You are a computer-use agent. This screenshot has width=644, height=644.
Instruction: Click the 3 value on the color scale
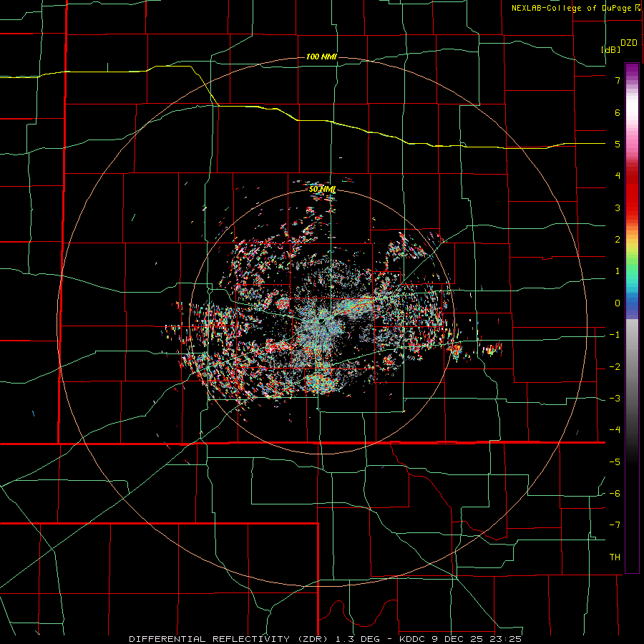[618, 208]
